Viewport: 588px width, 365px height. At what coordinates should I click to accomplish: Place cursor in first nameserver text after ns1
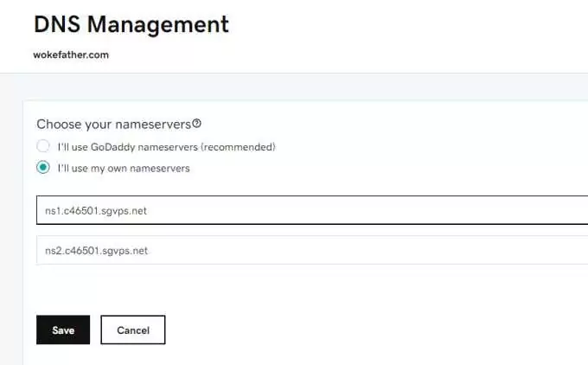[60, 210]
